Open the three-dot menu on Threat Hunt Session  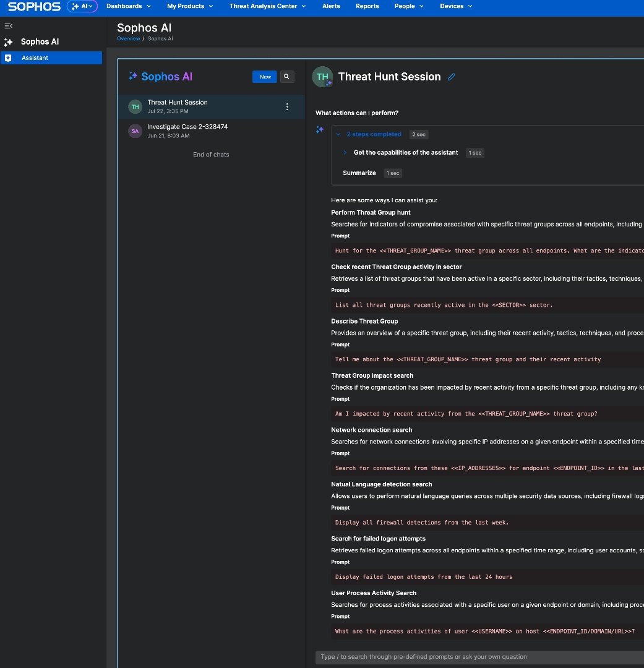286,106
